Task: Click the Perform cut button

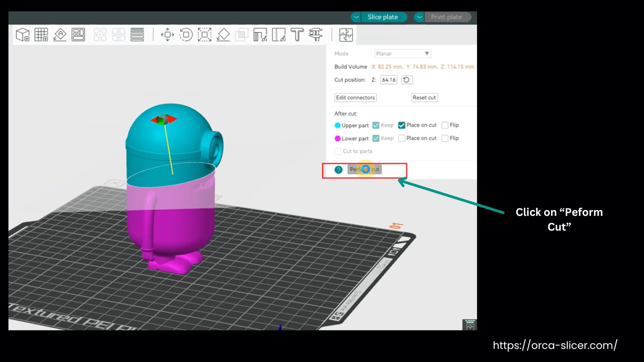Action: 365,169
